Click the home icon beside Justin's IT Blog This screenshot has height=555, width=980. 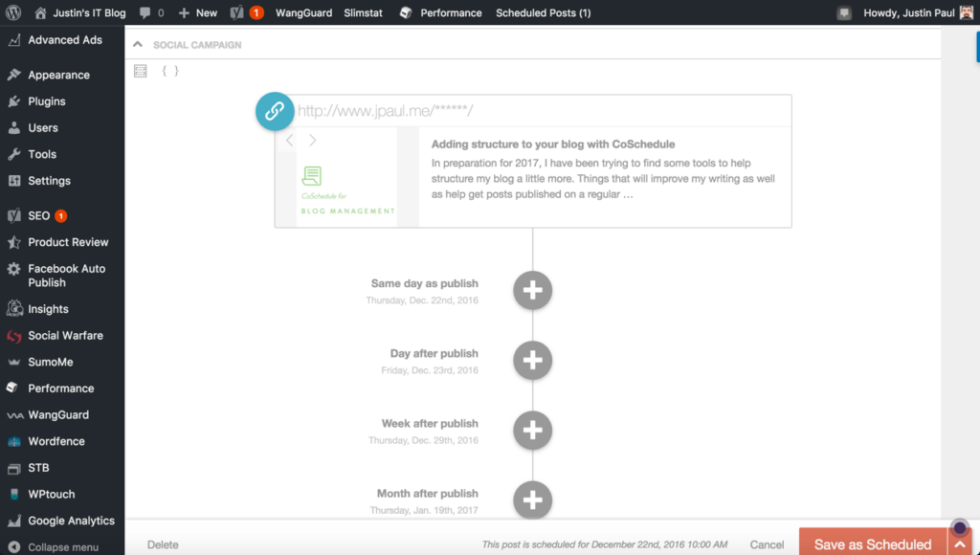point(40,12)
